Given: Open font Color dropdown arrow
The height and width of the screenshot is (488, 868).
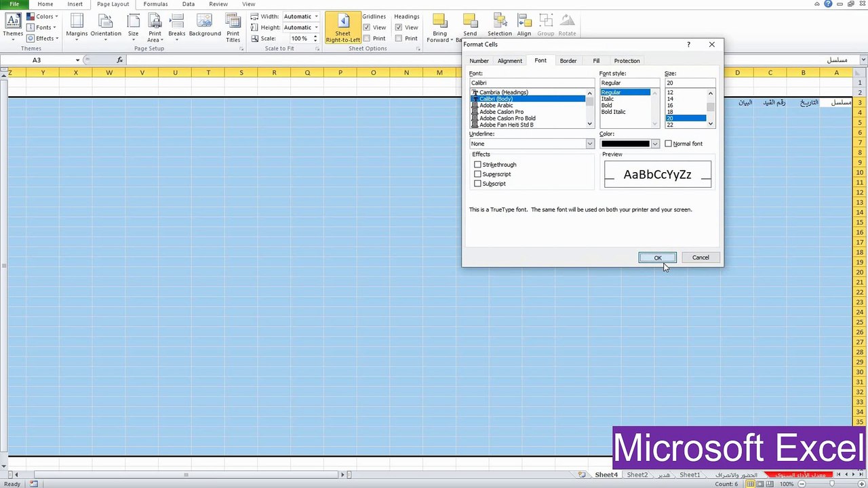Looking at the screenshot, I should (654, 144).
